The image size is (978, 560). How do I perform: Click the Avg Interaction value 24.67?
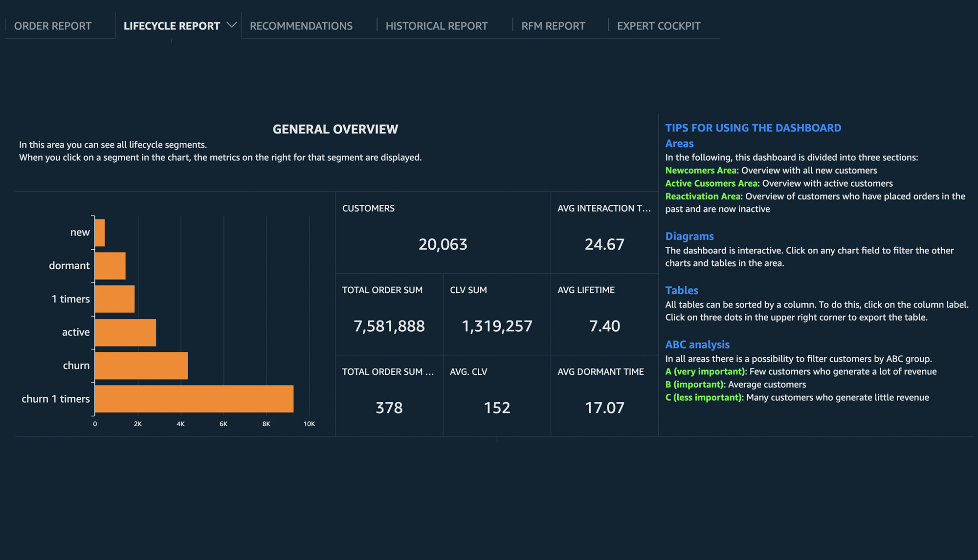click(604, 244)
